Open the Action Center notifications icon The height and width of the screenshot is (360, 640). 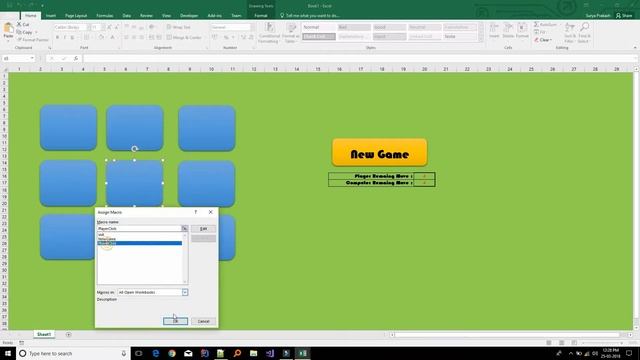click(629, 353)
